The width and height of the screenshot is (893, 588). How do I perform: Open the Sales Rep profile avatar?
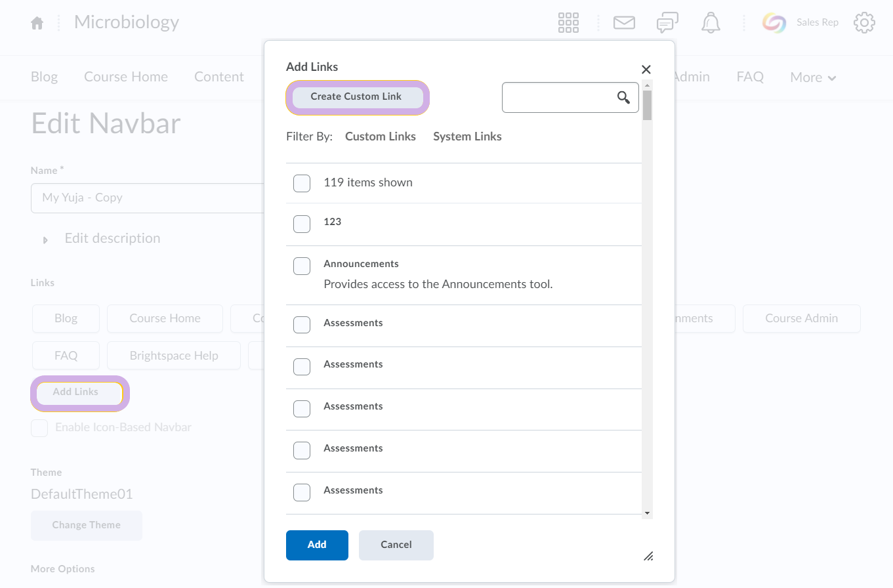(x=774, y=22)
